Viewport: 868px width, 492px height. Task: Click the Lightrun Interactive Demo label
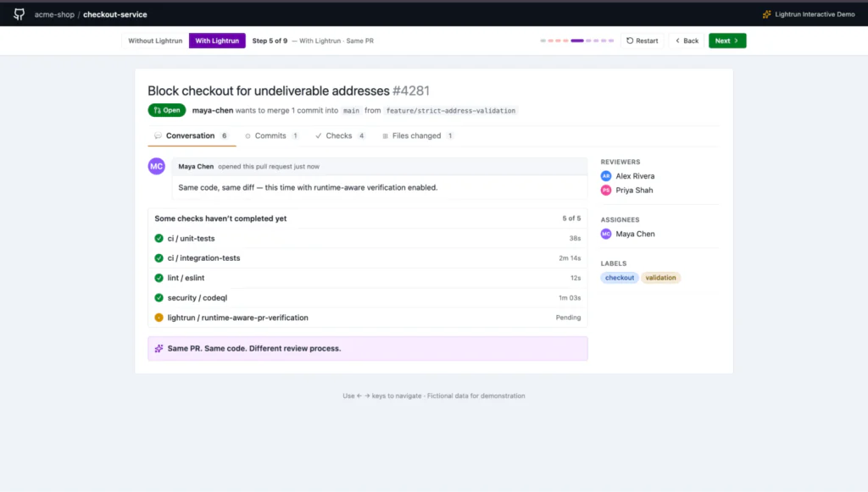tap(815, 14)
